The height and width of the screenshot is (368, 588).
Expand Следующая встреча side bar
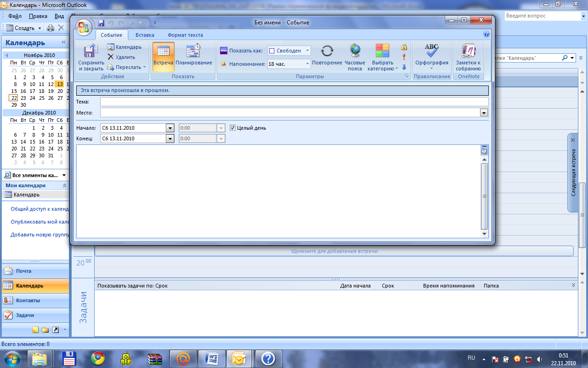[x=573, y=172]
